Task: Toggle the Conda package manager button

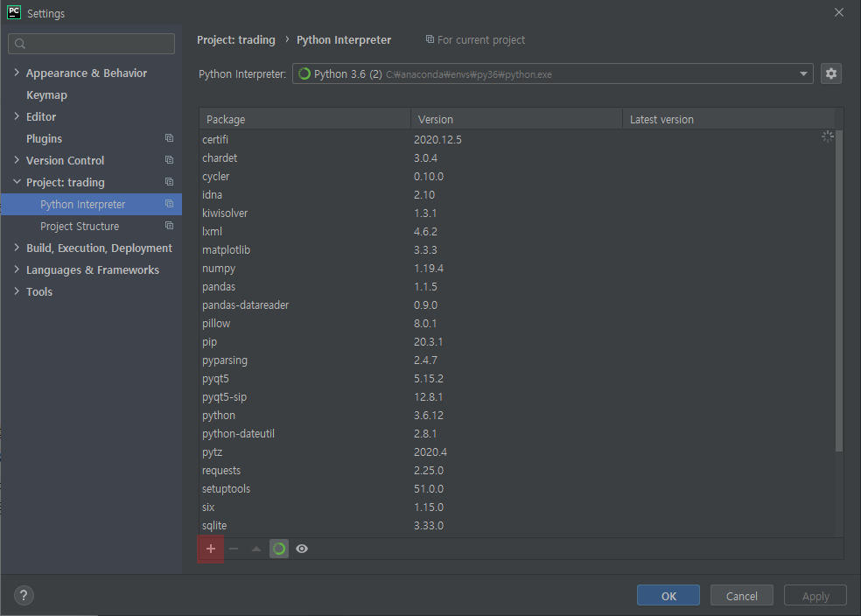Action: [279, 549]
